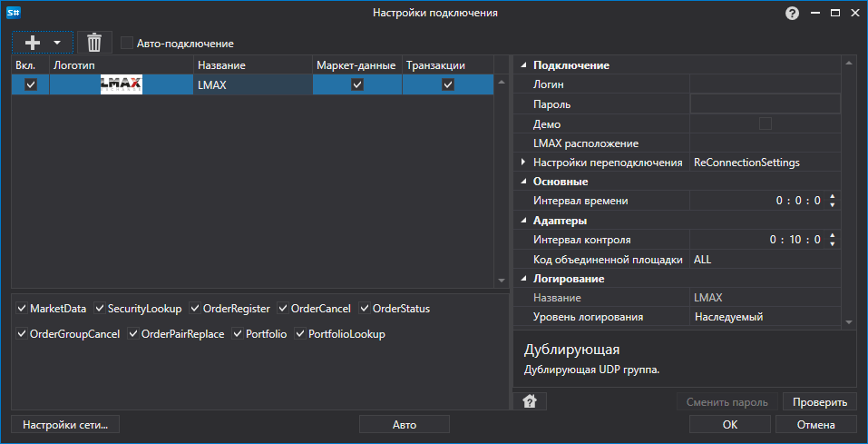
Task: Sort by the Название column header
Action: [x=253, y=65]
